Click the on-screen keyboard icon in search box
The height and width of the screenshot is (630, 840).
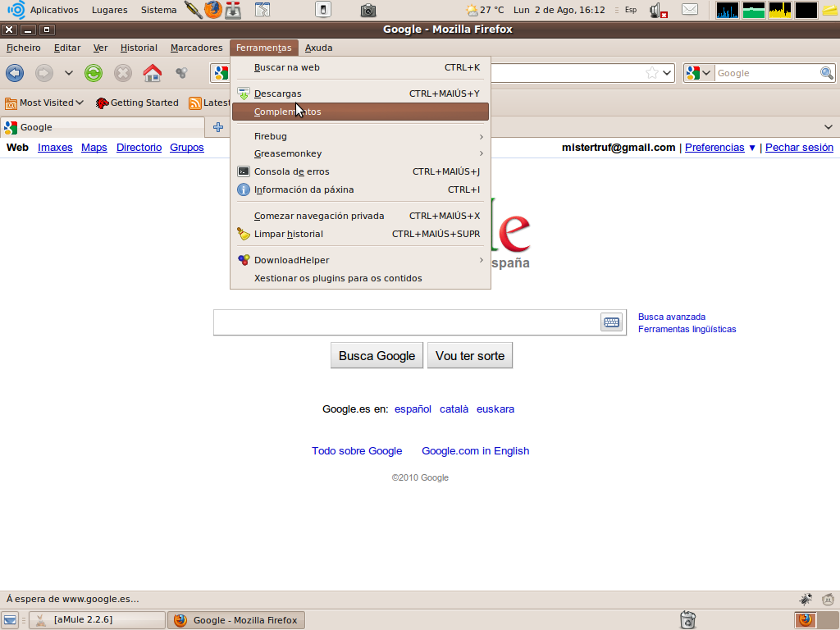click(x=611, y=322)
